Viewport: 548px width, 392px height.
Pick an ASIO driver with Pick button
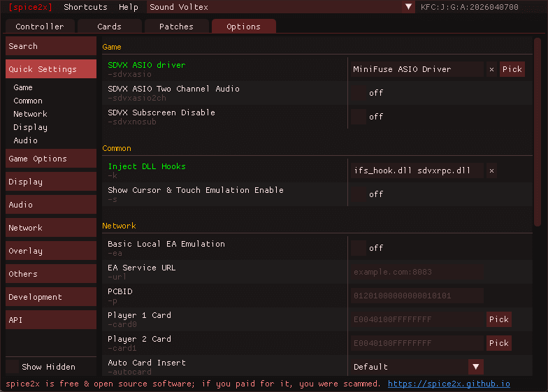pos(512,69)
